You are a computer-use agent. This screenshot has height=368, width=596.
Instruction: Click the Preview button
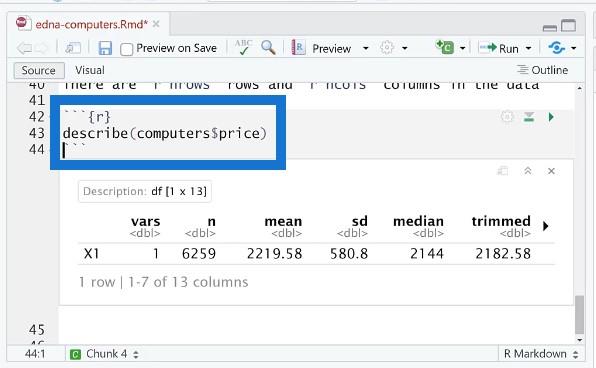click(322, 48)
